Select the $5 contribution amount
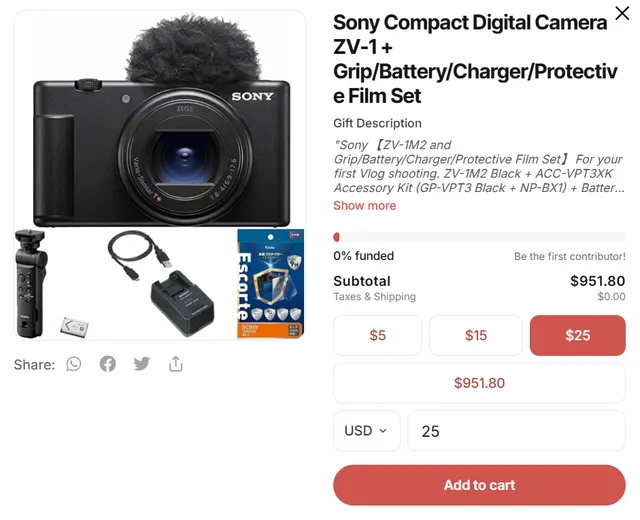The width and height of the screenshot is (640, 520). click(x=377, y=336)
